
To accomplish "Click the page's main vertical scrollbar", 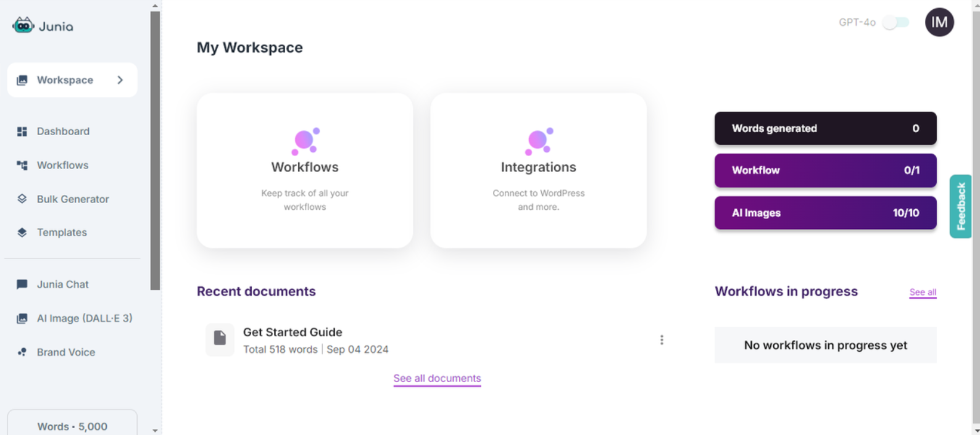I will point(976,216).
